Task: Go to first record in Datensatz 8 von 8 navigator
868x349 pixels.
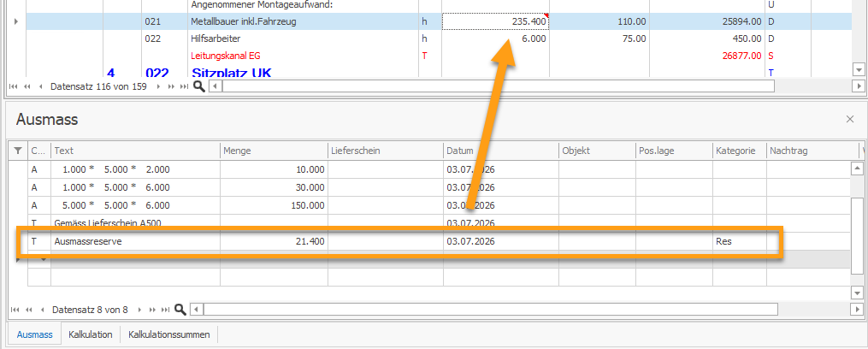Action: point(14,311)
